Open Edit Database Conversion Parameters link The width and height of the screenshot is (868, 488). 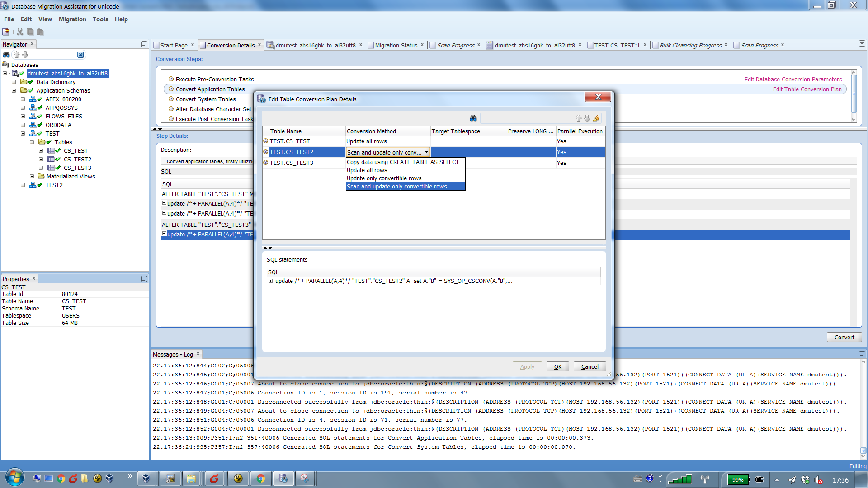point(793,79)
